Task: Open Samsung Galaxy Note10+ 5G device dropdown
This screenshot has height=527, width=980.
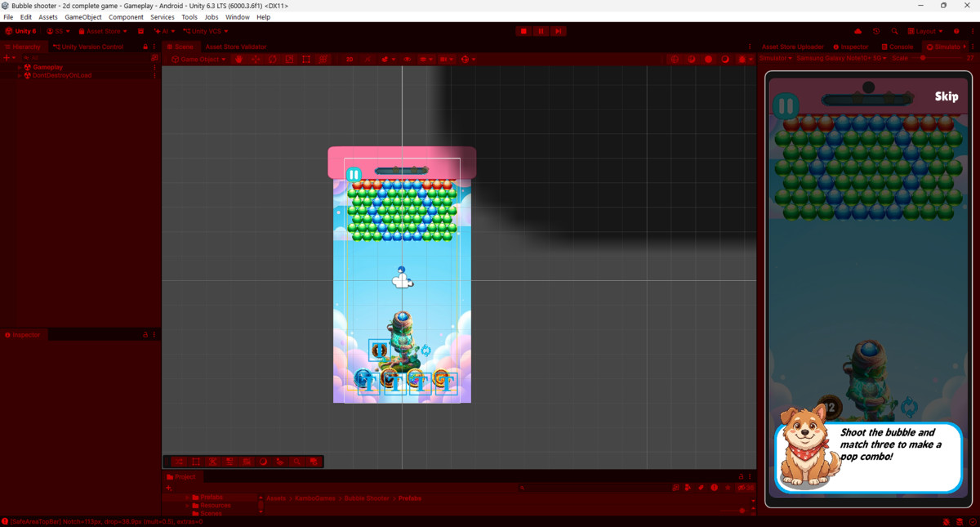Action: click(841, 58)
